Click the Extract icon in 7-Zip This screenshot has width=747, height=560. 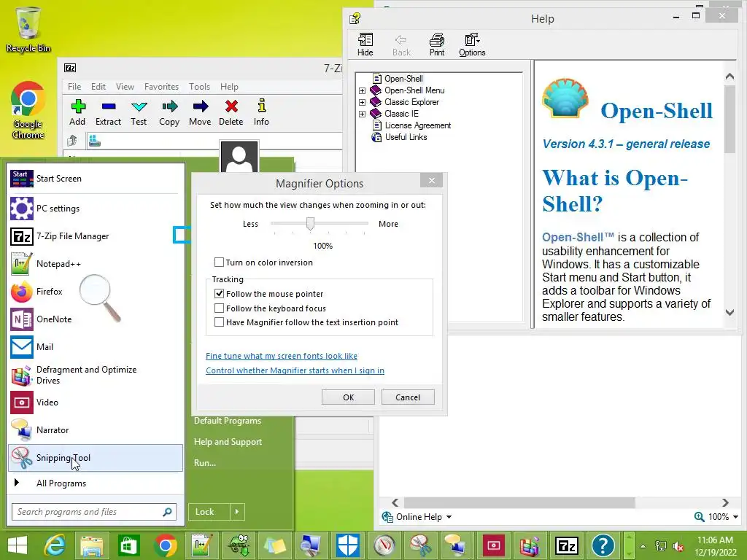pyautogui.click(x=108, y=106)
